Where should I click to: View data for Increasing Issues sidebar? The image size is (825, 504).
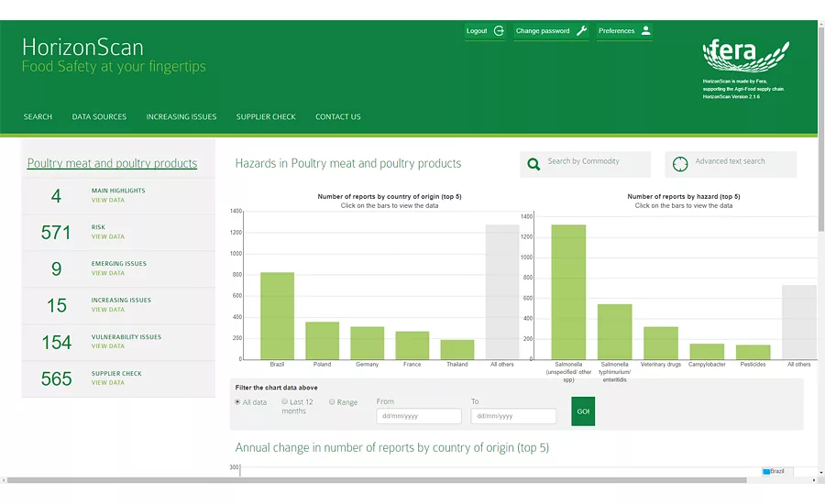point(108,310)
